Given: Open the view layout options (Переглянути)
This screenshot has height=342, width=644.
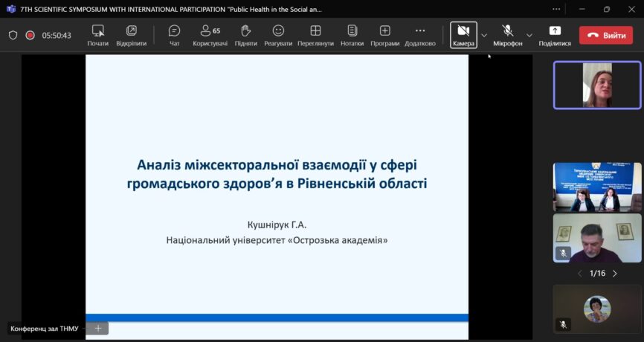Looking at the screenshot, I should 315,34.
